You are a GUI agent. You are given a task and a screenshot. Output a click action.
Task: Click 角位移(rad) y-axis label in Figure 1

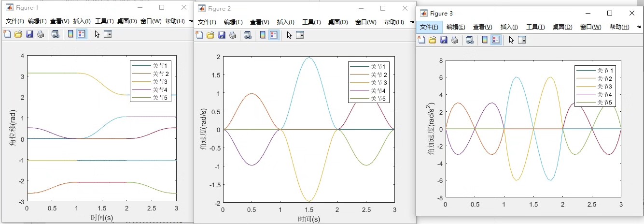point(13,129)
